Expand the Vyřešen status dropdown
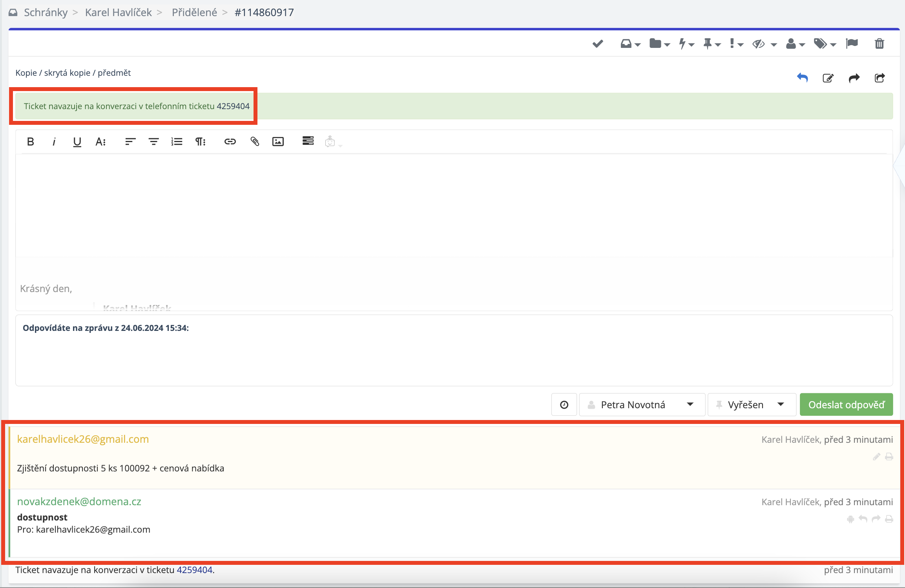Viewport: 905px width, 588px height. pos(752,405)
